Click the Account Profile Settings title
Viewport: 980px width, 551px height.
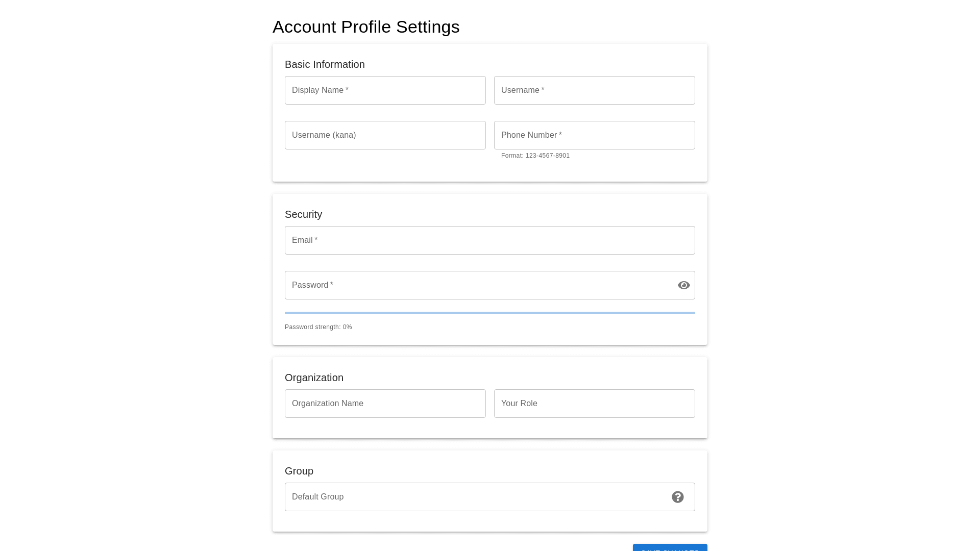(366, 27)
